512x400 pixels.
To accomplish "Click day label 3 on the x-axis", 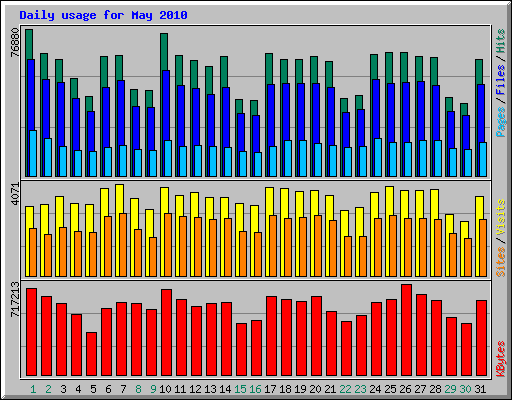I will pyautogui.click(x=63, y=389).
